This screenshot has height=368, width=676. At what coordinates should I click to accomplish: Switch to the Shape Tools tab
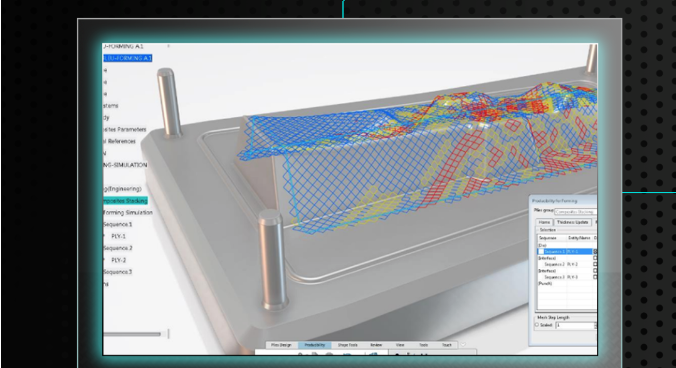(347, 345)
